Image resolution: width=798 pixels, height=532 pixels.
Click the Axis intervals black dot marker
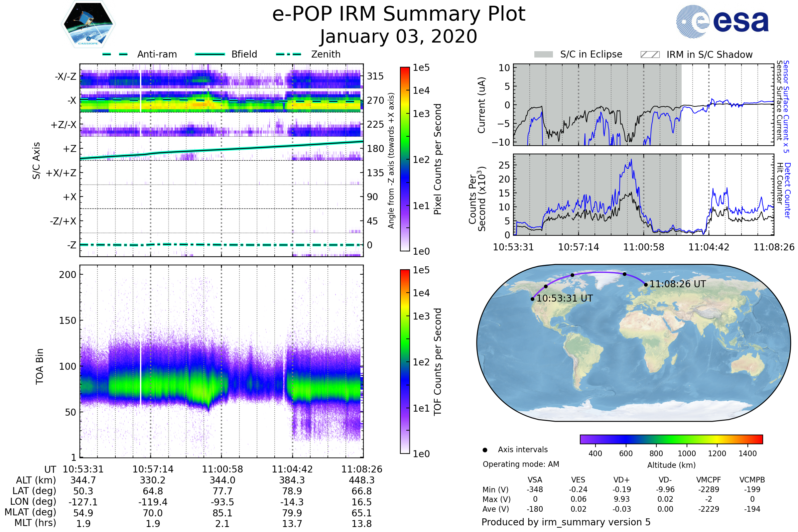pos(485,450)
